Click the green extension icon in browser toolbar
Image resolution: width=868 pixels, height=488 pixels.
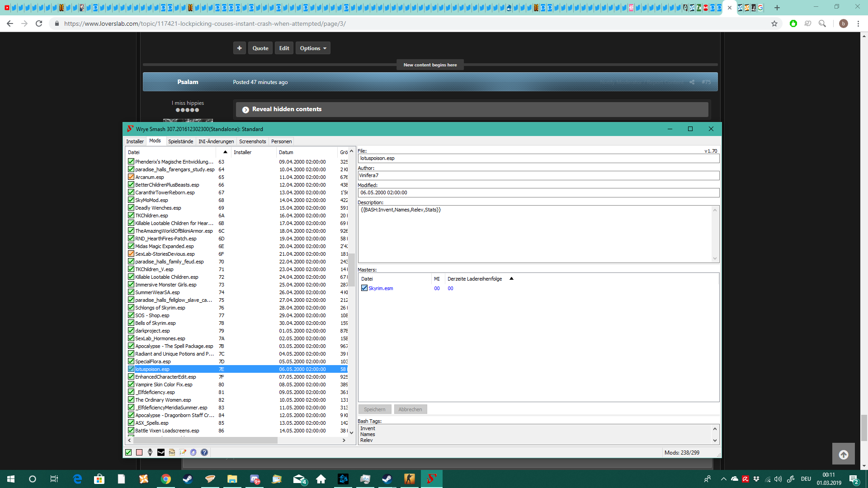point(793,23)
